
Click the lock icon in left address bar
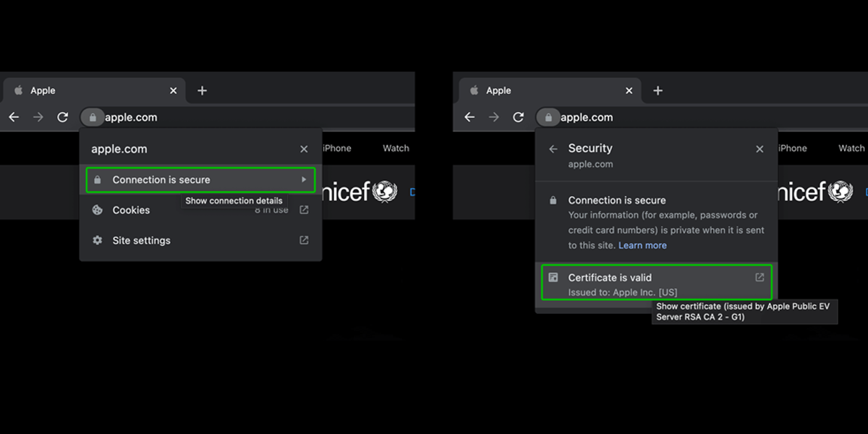pyautogui.click(x=93, y=117)
